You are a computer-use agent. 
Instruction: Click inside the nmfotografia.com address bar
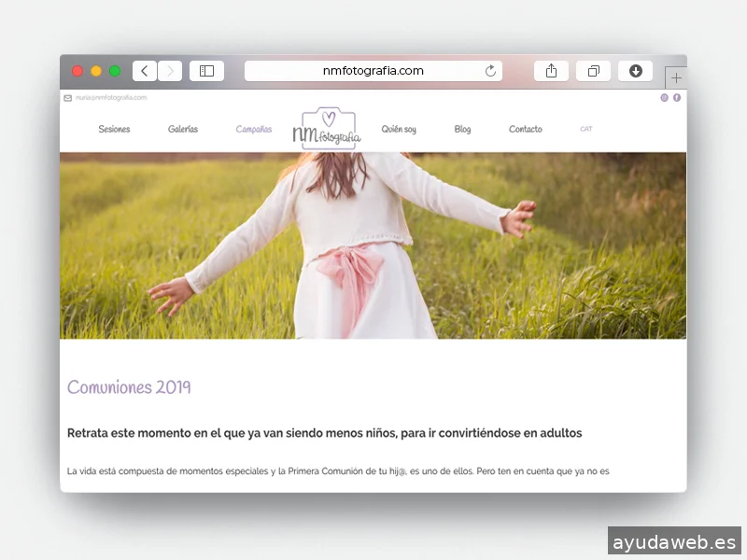point(373,70)
